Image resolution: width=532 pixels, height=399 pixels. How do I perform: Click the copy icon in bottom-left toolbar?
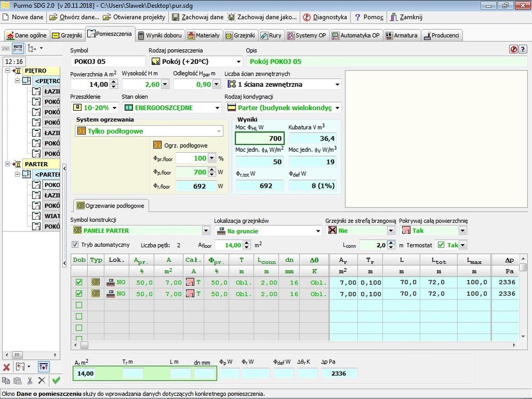[6, 380]
